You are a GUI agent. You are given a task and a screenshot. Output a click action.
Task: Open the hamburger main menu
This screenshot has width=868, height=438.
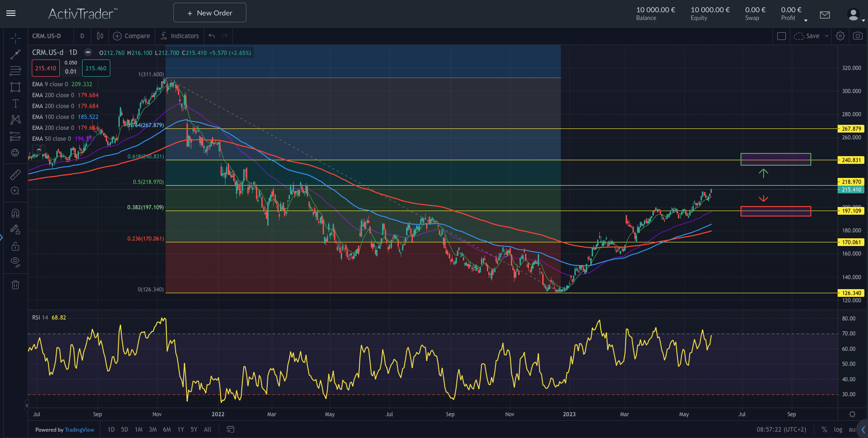click(x=11, y=13)
